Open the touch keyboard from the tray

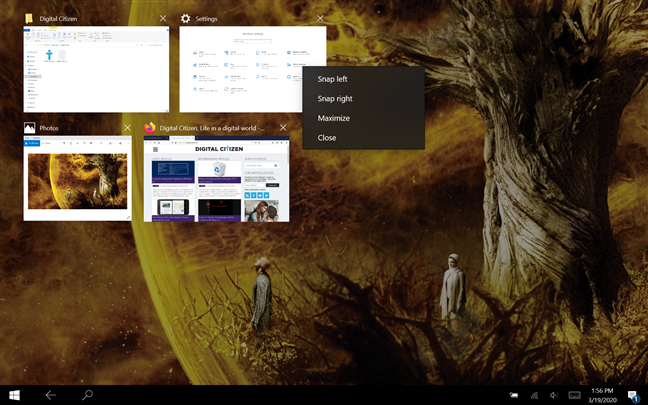point(574,395)
